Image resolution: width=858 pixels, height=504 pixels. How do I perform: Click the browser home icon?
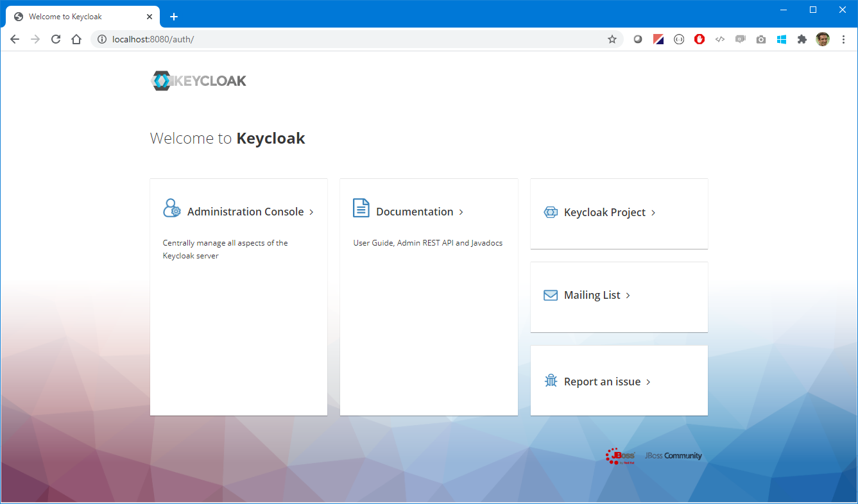tap(76, 39)
